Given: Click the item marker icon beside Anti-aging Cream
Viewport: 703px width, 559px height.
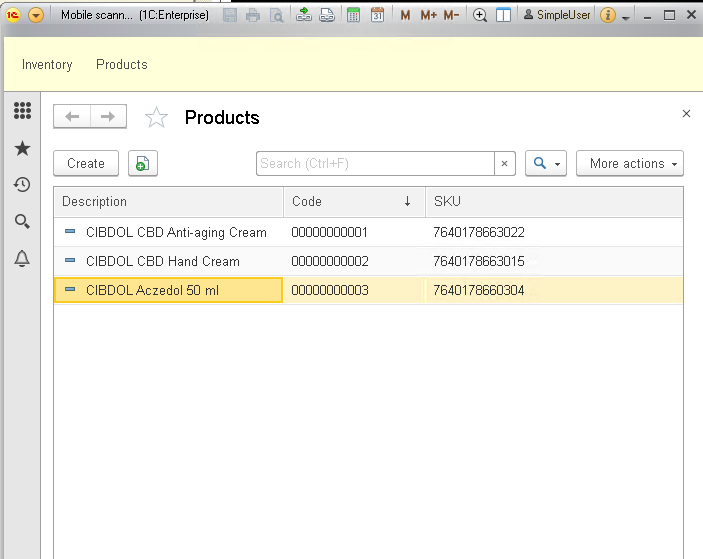Looking at the screenshot, I should (70, 231).
